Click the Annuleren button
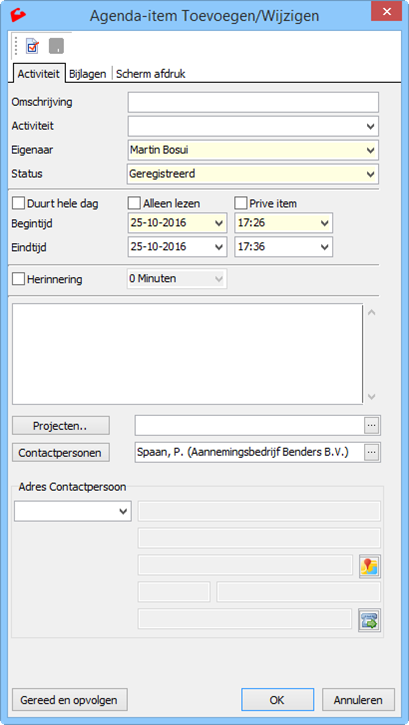The image size is (409, 725). [x=358, y=700]
